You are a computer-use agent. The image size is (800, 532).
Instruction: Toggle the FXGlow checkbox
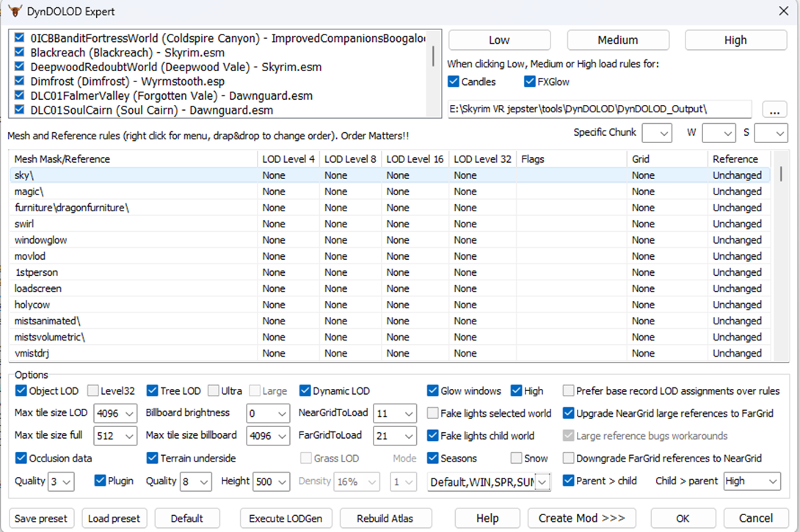coord(530,82)
